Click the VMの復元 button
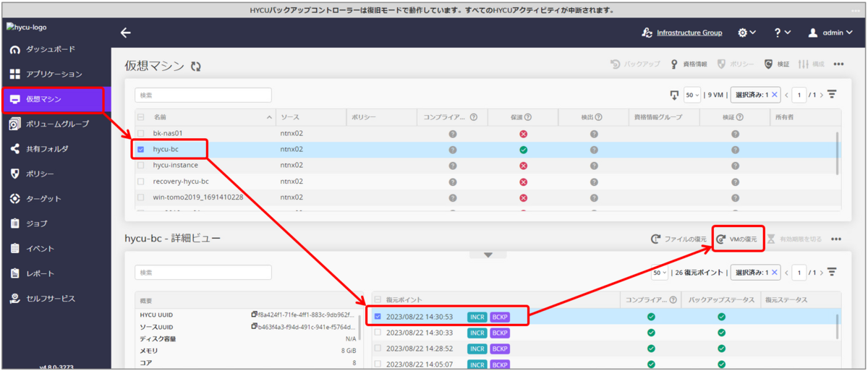The height and width of the screenshot is (371, 868). coord(737,239)
